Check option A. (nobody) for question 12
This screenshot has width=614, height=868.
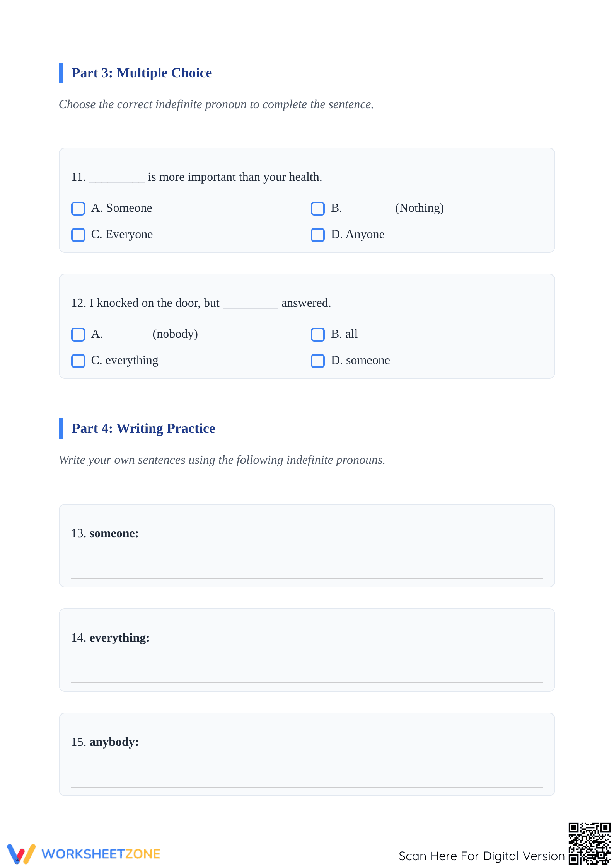(78, 334)
